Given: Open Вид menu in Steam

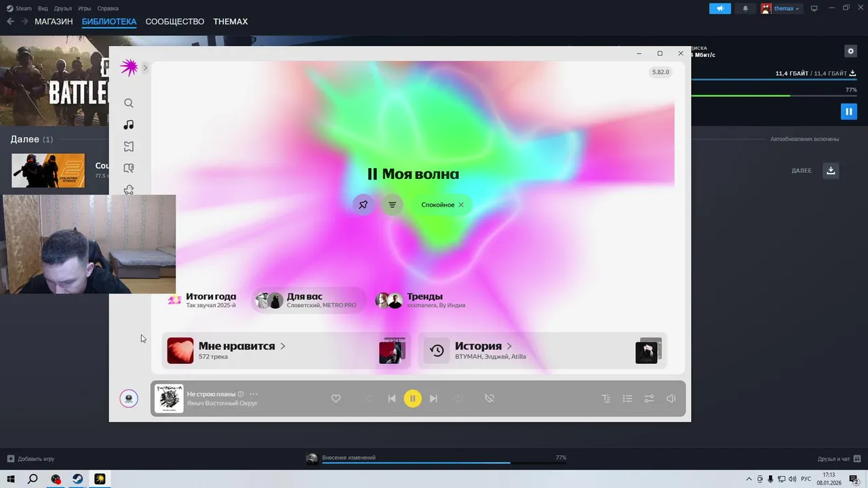Looking at the screenshot, I should click(x=43, y=8).
